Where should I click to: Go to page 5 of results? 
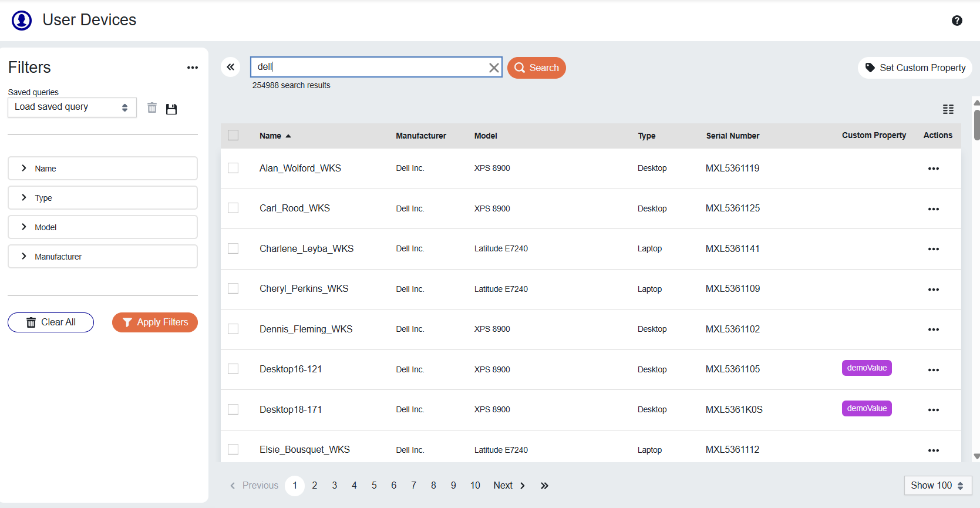pos(374,486)
